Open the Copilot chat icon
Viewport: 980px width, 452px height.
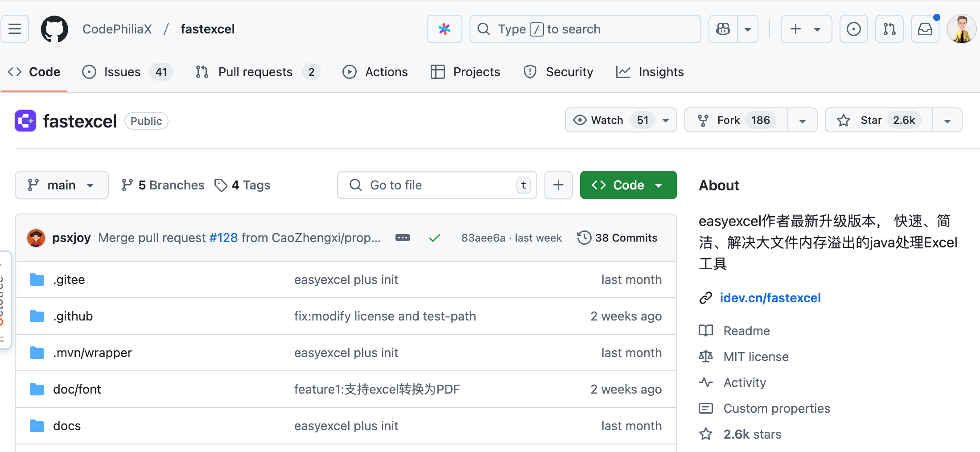click(x=723, y=29)
